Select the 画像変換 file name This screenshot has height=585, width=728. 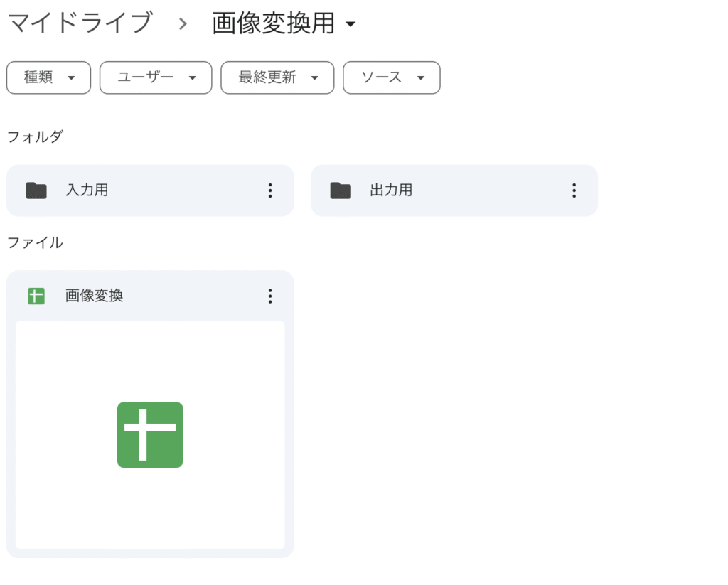pyautogui.click(x=95, y=296)
